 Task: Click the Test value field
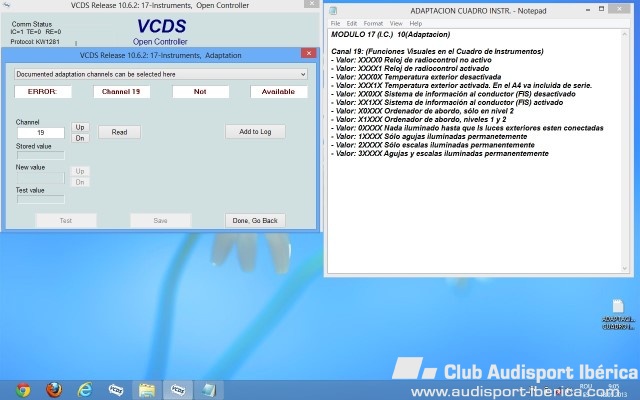(40, 199)
